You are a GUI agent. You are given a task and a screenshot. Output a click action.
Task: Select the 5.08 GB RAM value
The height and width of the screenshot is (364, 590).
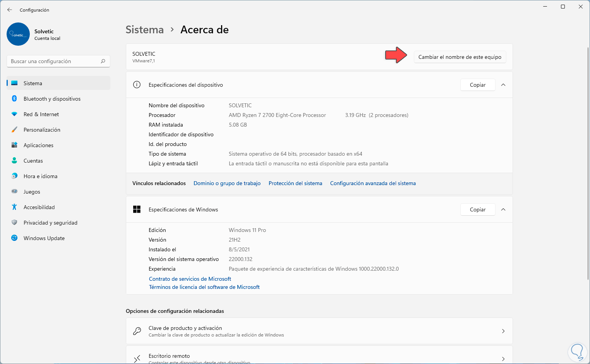[x=238, y=125]
